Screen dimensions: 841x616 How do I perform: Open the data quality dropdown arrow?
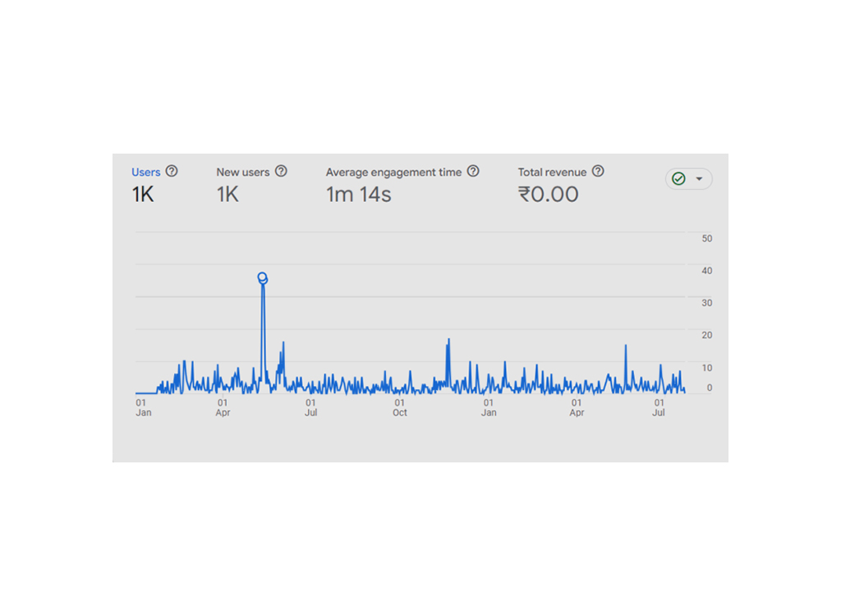697,178
